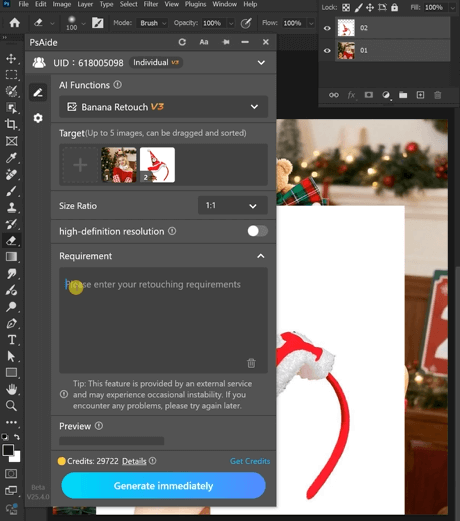
Task: Toggle Lock image pixels brush icon
Action: point(358,8)
